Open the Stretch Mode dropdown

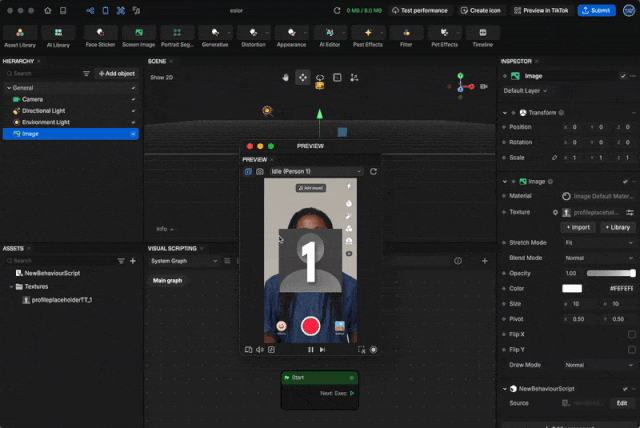(x=599, y=243)
